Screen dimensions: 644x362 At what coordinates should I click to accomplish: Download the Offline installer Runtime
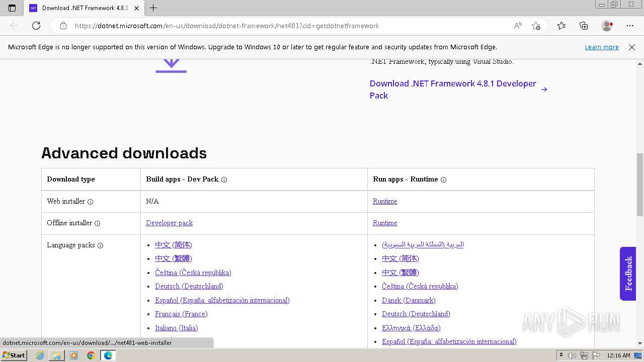coord(385,223)
